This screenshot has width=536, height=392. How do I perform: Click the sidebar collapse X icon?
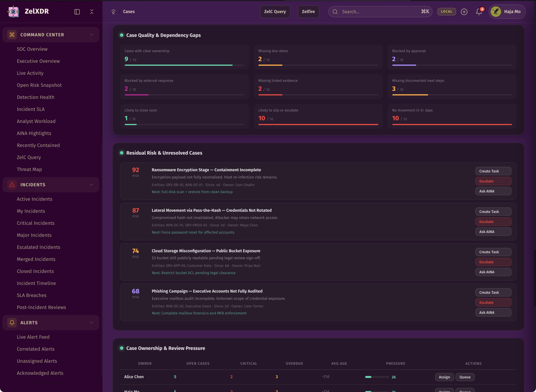coord(92,12)
